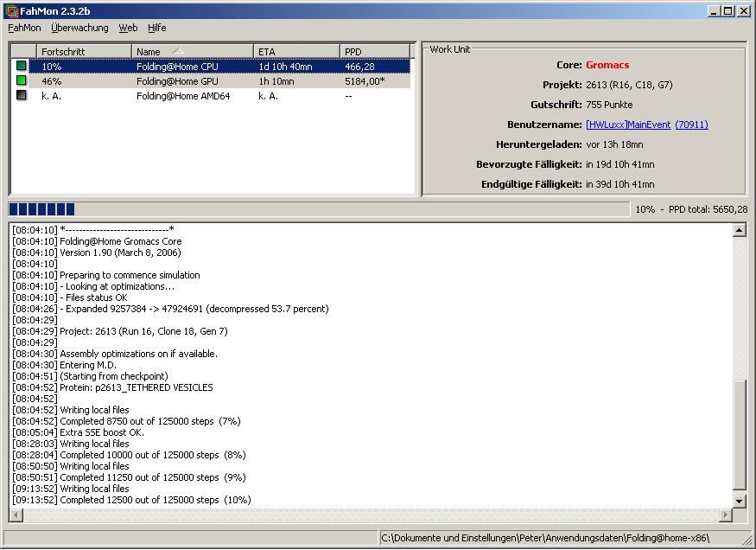The width and height of the screenshot is (756, 550).
Task: Click the 466,28 PPD value
Action: pos(359,67)
